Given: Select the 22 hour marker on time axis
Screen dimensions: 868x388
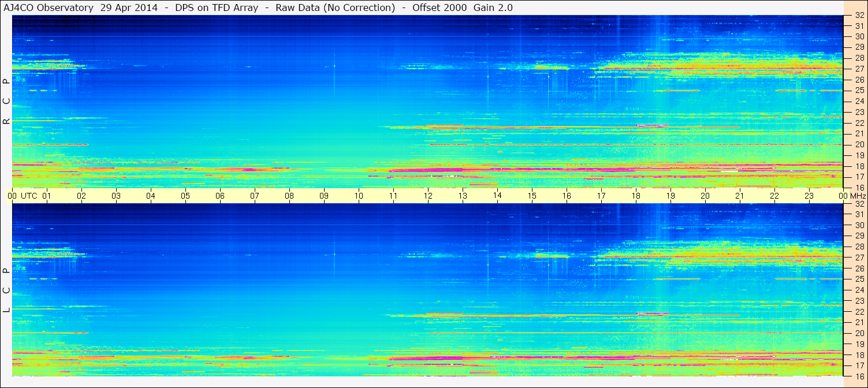Looking at the screenshot, I should (x=774, y=196).
